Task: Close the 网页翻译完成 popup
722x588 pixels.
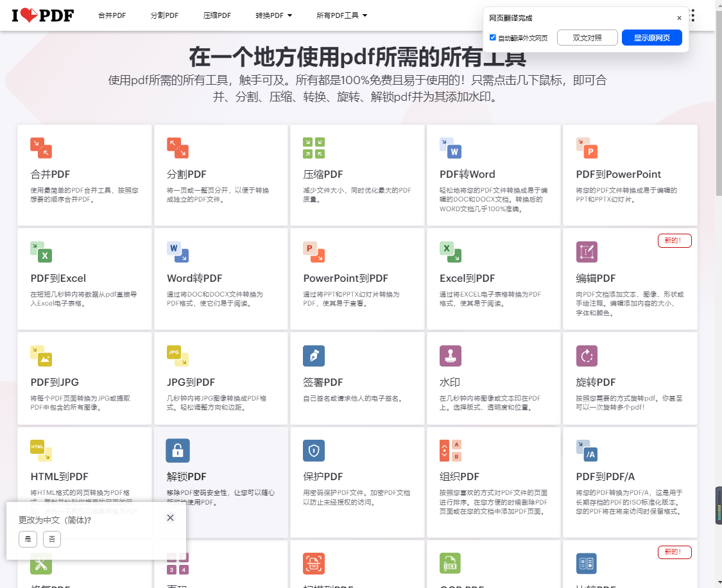Action: click(x=679, y=18)
